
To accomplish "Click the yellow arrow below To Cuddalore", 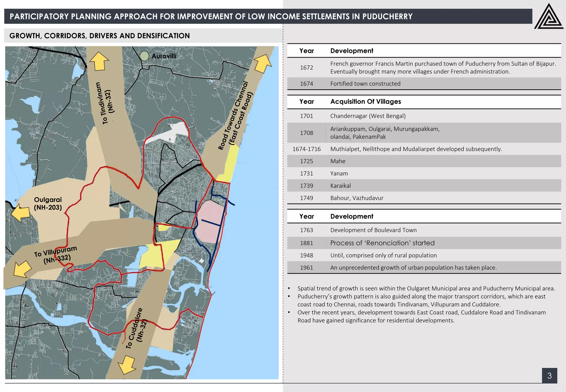I will point(127,365).
